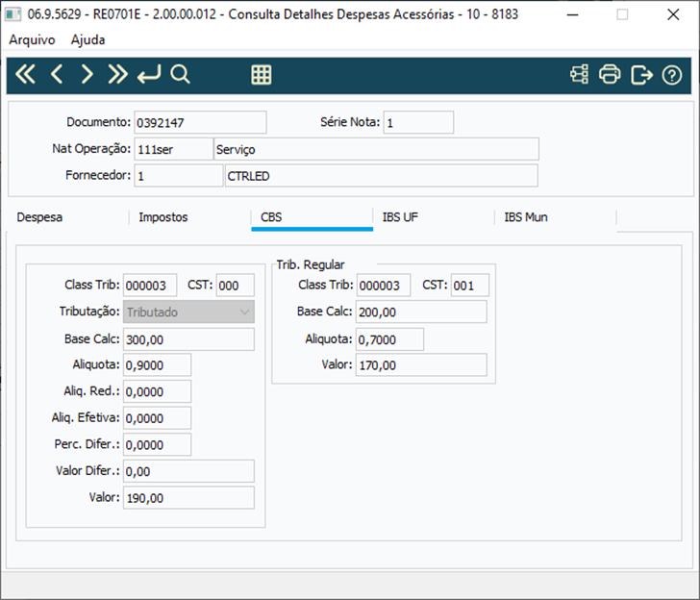Navigate to next record arrow
The width and height of the screenshot is (700, 600).
(x=87, y=74)
